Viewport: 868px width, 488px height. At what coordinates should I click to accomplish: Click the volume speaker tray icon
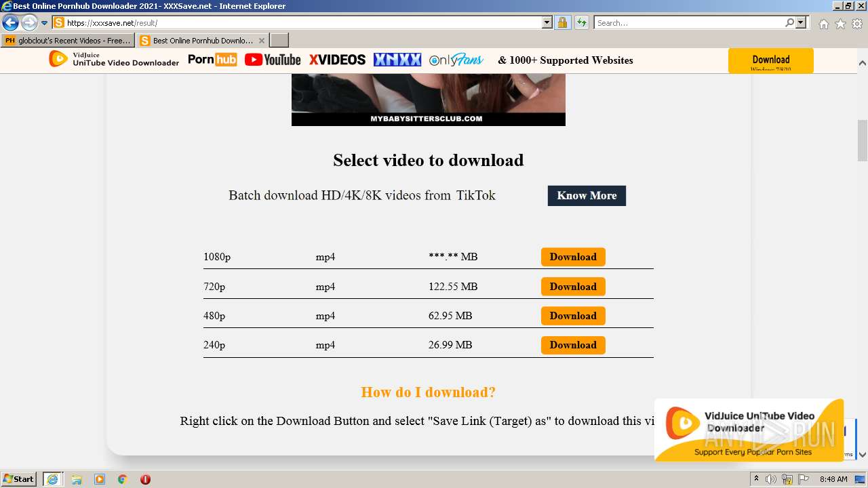coord(771,479)
